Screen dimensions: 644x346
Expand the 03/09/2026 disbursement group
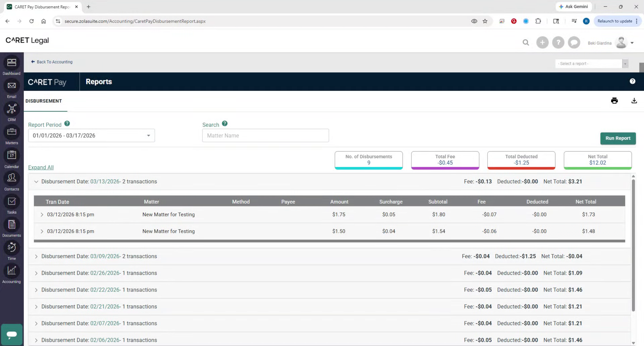[36, 256]
